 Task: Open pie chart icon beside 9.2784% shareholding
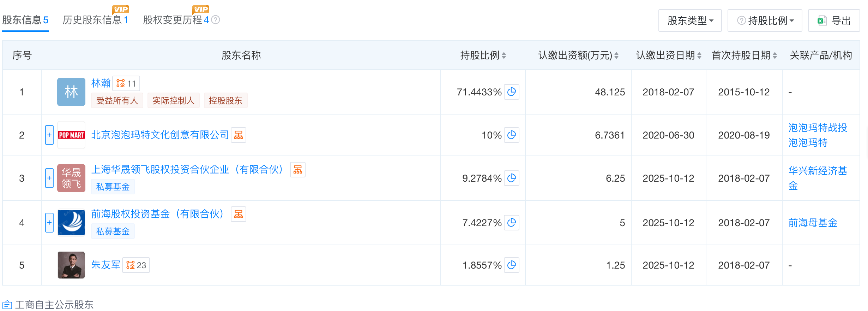(511, 178)
